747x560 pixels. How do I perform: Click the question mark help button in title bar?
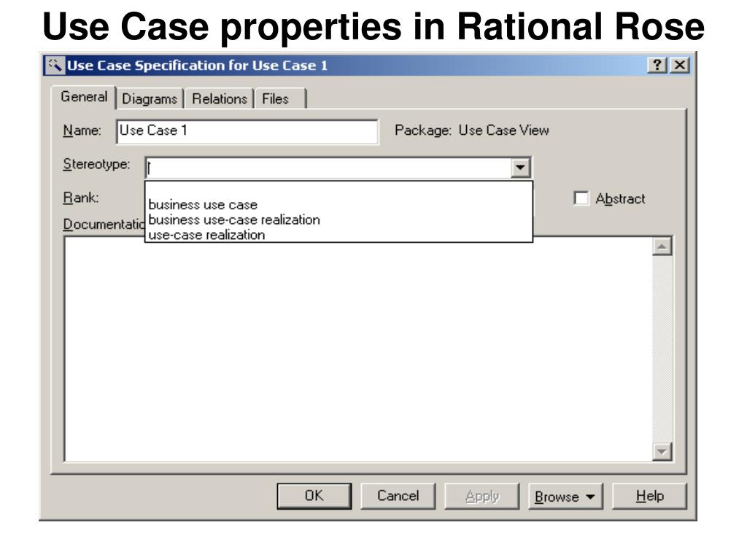point(657,65)
